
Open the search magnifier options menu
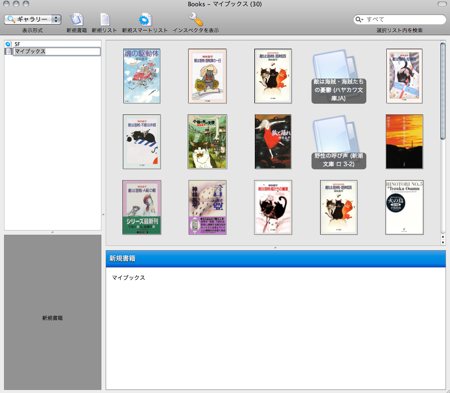[x=359, y=19]
